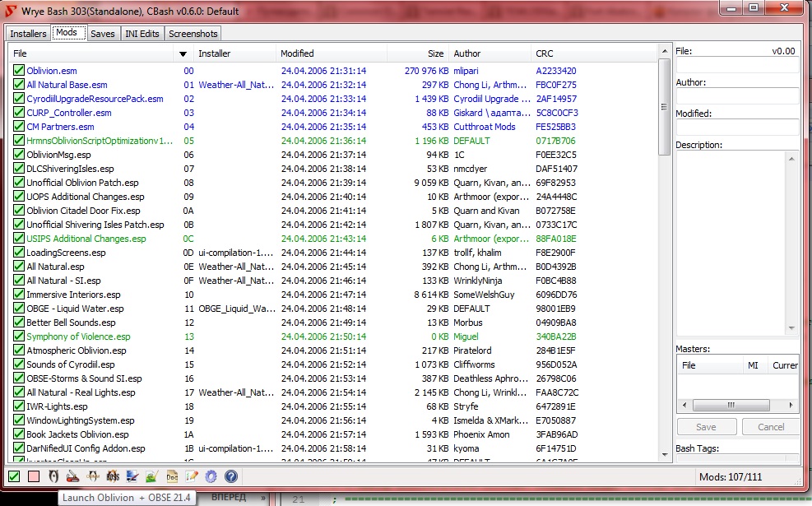Sort by the Modified column header
The image size is (812, 506).
point(332,53)
